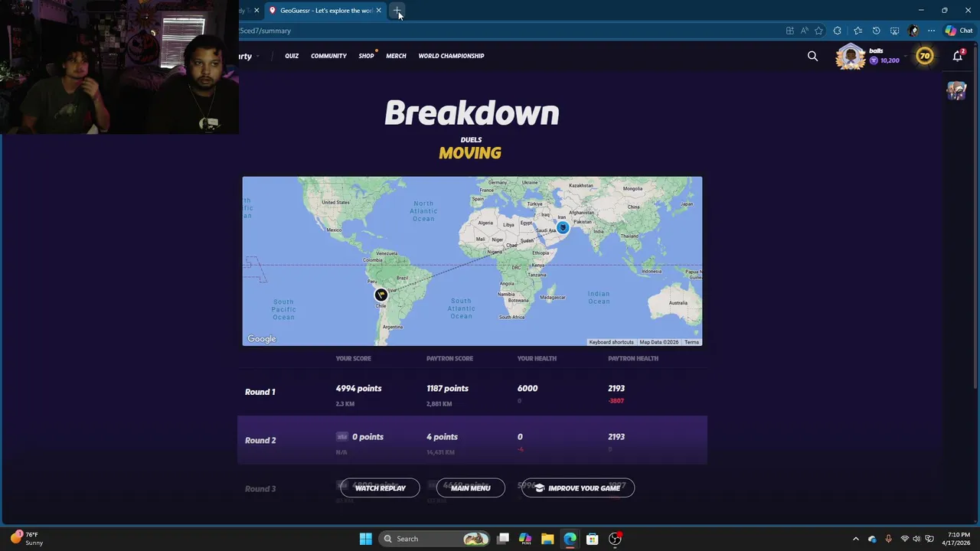Open File Explorer from taskbar
The height and width of the screenshot is (551, 980).
coord(547,539)
